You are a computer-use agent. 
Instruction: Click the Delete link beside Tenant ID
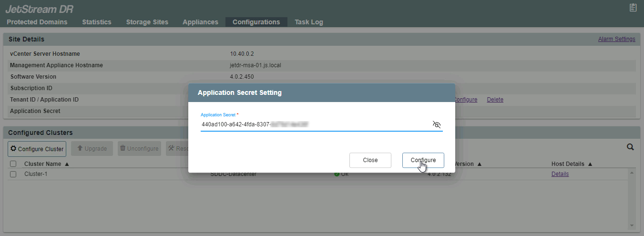pos(495,100)
